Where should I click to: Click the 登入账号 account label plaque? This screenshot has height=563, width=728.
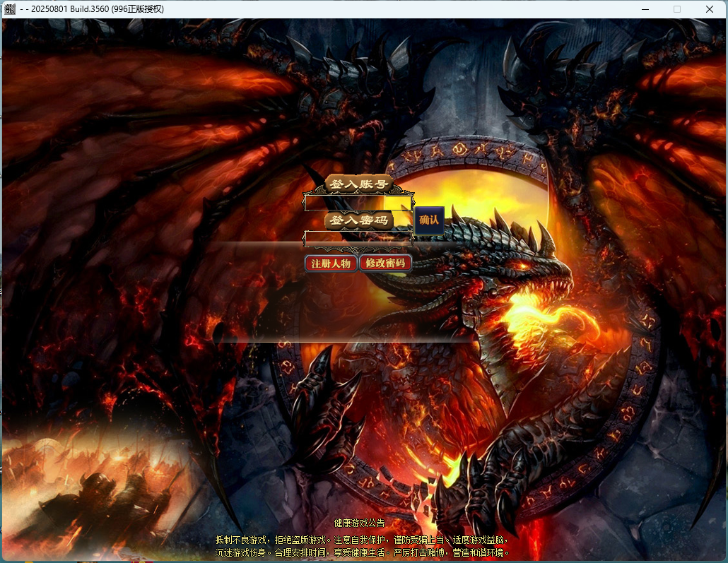pos(359,184)
